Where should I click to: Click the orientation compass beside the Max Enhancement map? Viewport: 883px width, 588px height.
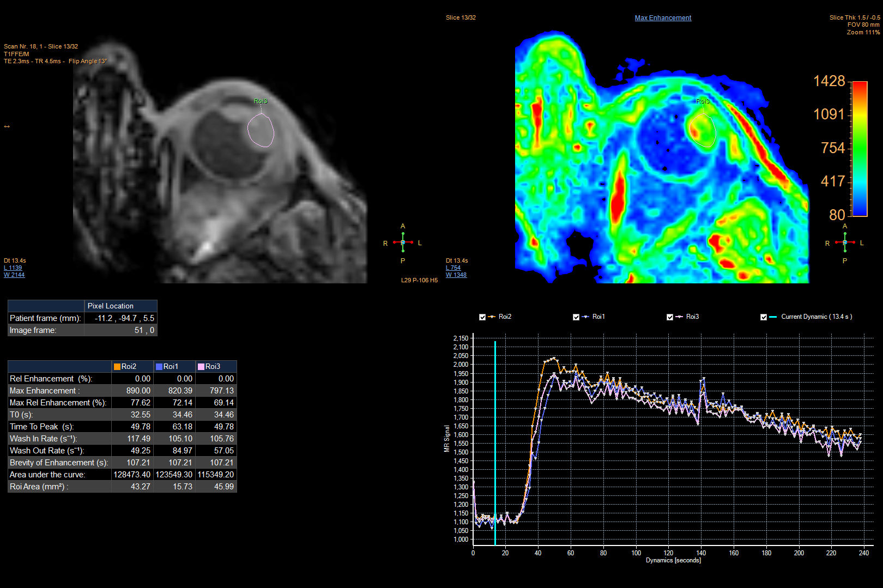tap(845, 243)
